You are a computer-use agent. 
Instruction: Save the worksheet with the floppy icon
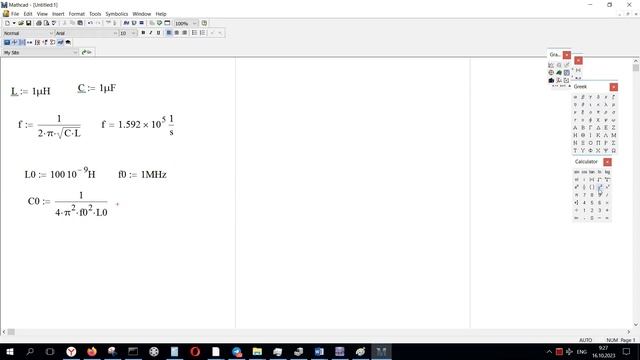29,23
